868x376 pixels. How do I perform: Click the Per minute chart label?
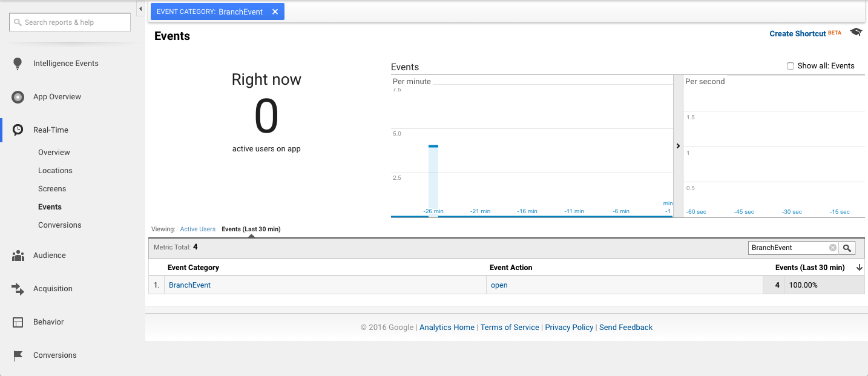(x=412, y=82)
